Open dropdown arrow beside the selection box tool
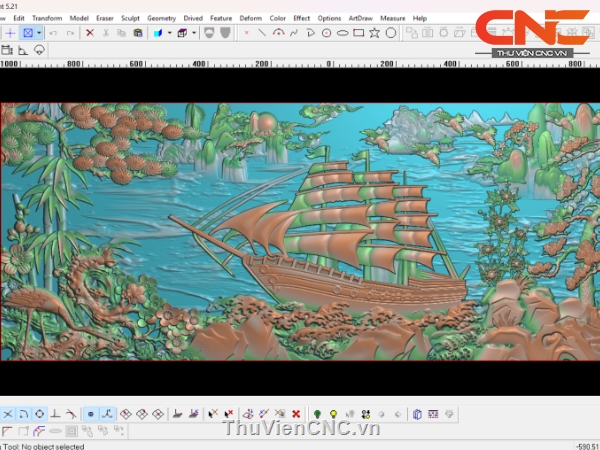The image size is (600, 450). [x=39, y=32]
